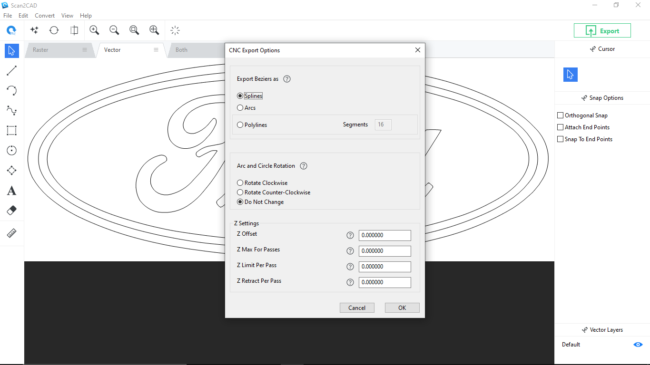Open help icon for Z Max For Passes

tap(350, 251)
